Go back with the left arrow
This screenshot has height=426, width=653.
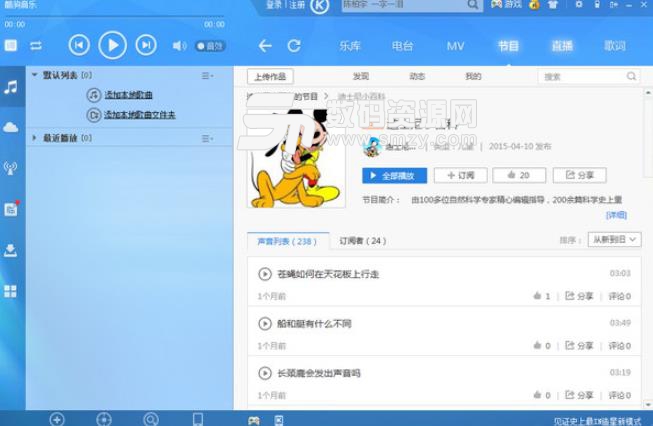click(265, 45)
